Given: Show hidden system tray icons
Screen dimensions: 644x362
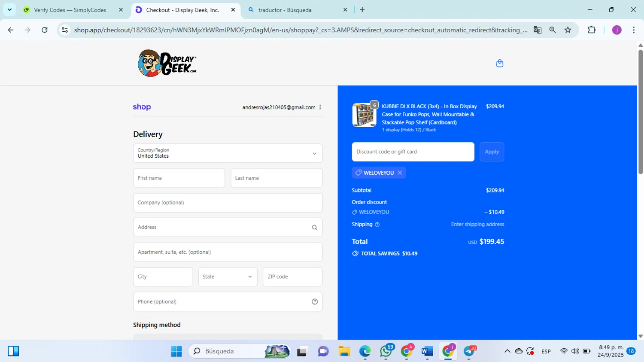Looking at the screenshot, I should coord(507,351).
